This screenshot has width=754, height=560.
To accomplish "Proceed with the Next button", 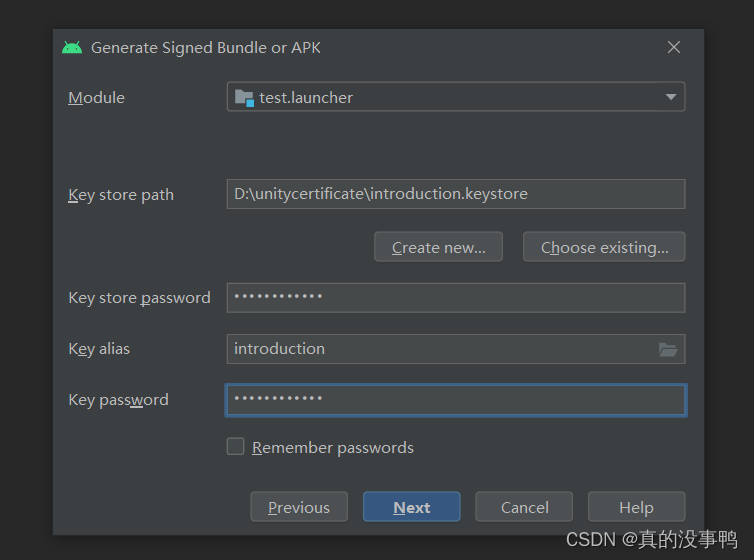I will 412,507.
